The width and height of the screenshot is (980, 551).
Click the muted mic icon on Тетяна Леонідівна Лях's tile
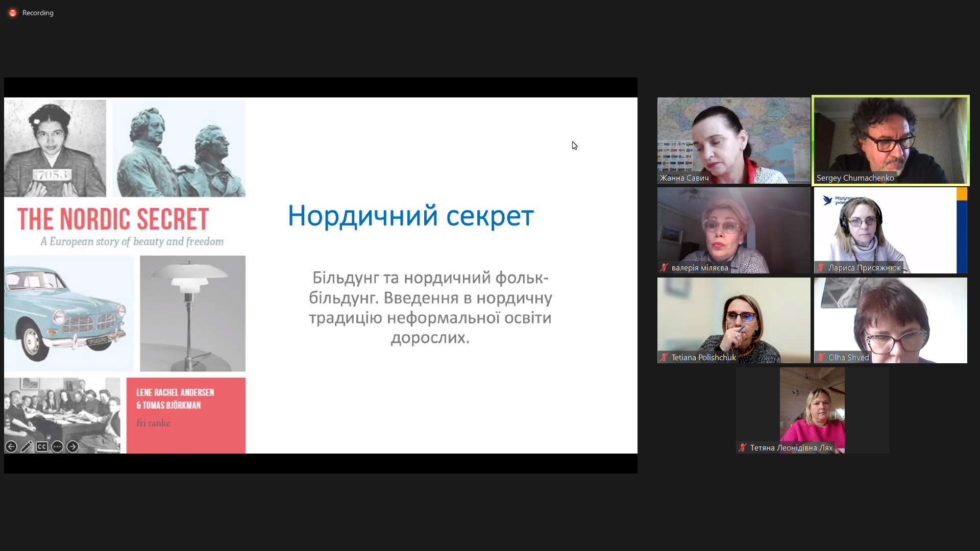pos(743,447)
